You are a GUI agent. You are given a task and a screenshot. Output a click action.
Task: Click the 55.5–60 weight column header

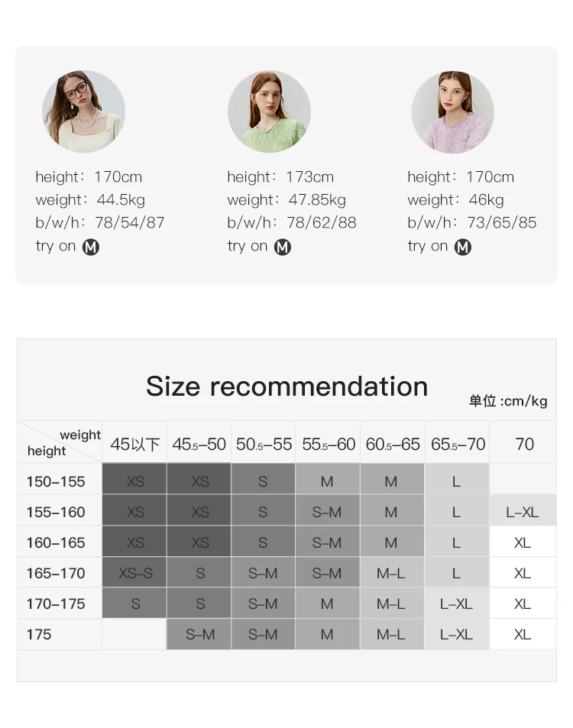[328, 444]
